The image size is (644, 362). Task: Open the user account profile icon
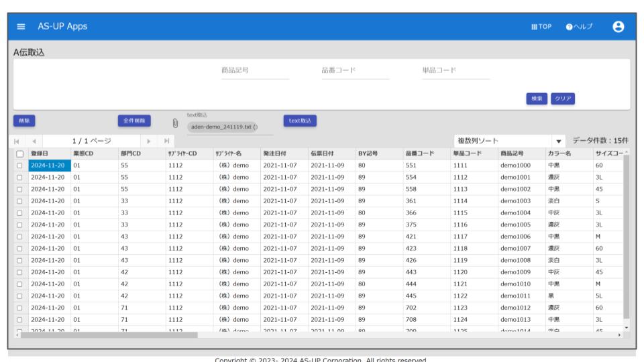pos(618,27)
